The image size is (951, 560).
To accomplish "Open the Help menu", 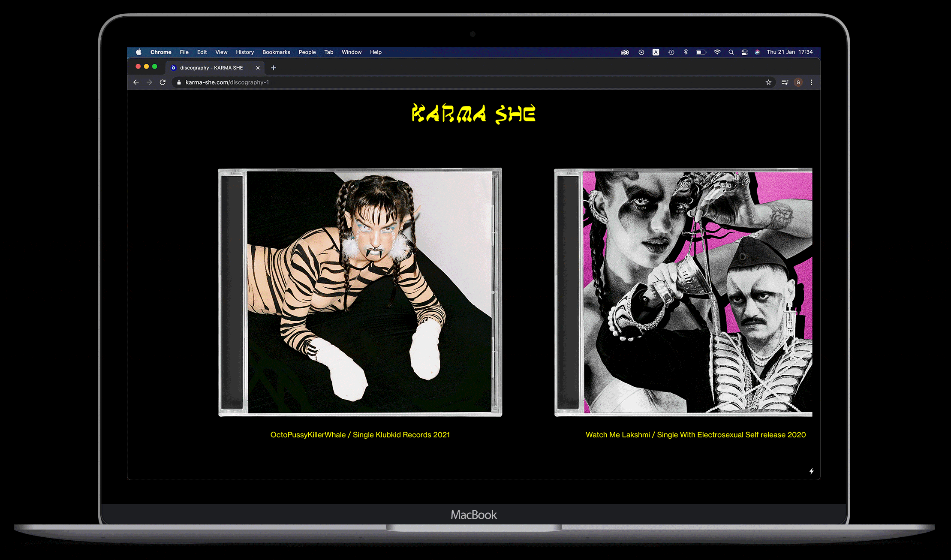I will 376,52.
